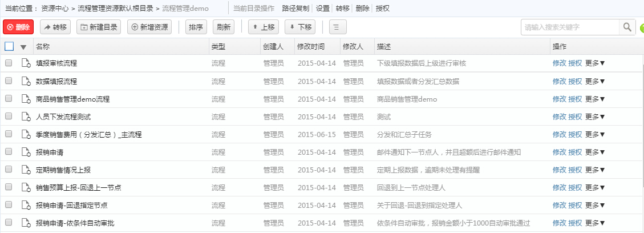Click the 下移 move down button
Screen dimensions: 644x233
click(299, 27)
